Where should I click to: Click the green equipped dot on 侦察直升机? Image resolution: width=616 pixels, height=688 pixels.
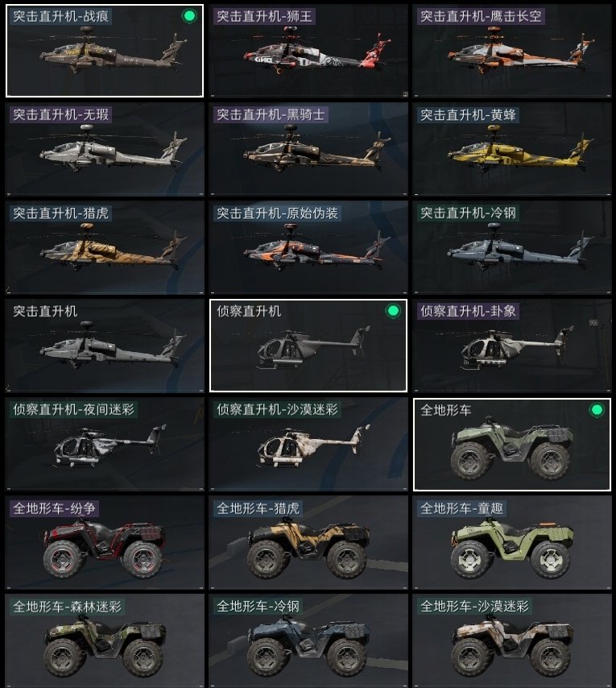pyautogui.click(x=393, y=311)
